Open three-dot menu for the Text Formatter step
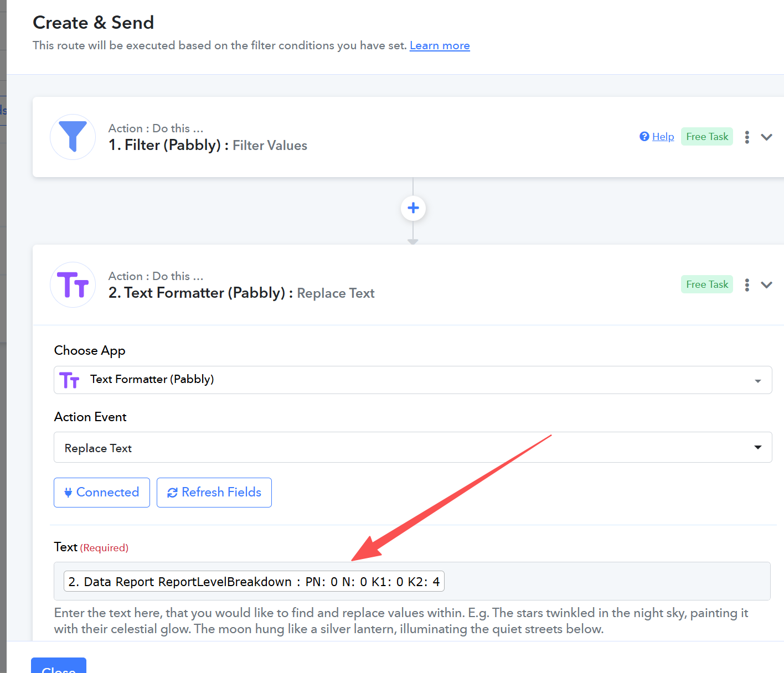 pyautogui.click(x=747, y=284)
